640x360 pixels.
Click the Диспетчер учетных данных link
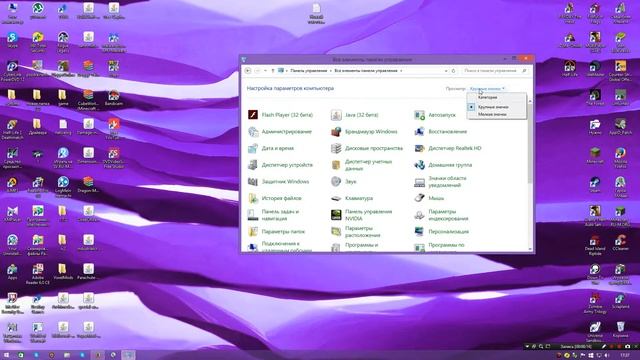pos(368,165)
